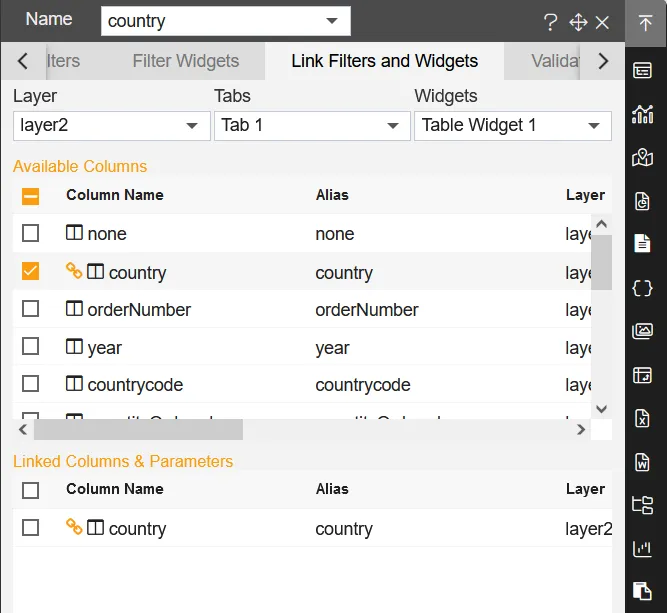This screenshot has height=613, width=667.
Task: Open the Layer dropdown showing layer2
Action: 109,126
